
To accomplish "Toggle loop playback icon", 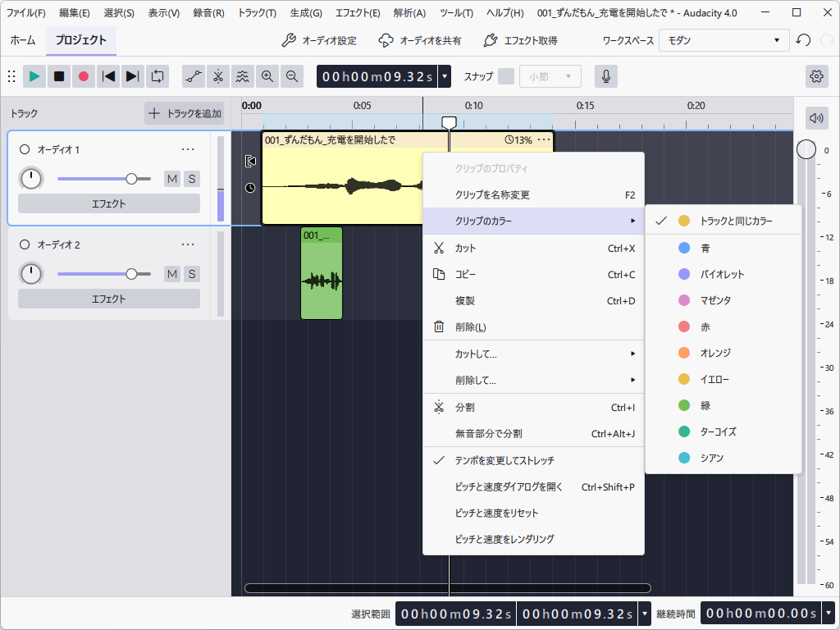I will click(157, 76).
